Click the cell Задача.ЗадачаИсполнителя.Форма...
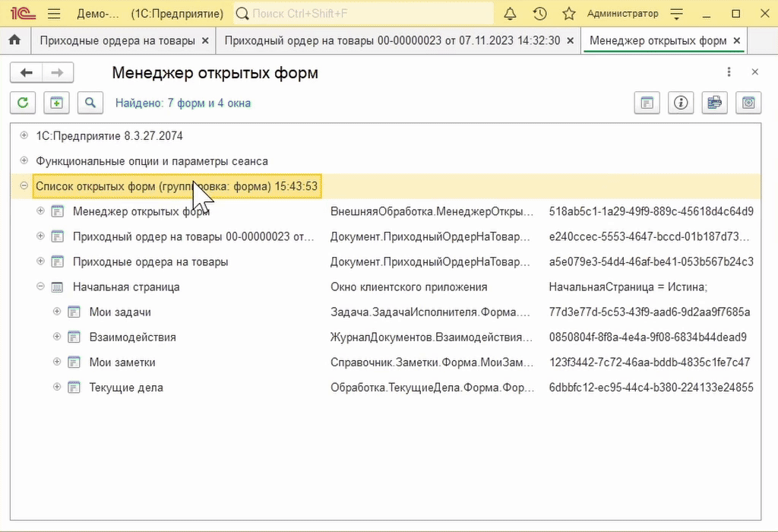This screenshot has height=532, width=778. coord(430,312)
